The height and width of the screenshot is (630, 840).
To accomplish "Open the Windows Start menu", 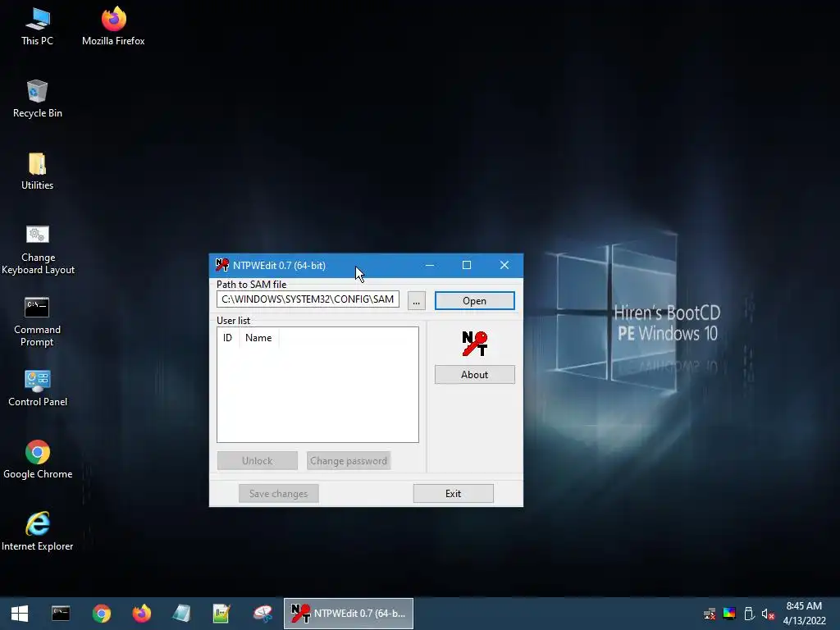I will click(20, 614).
